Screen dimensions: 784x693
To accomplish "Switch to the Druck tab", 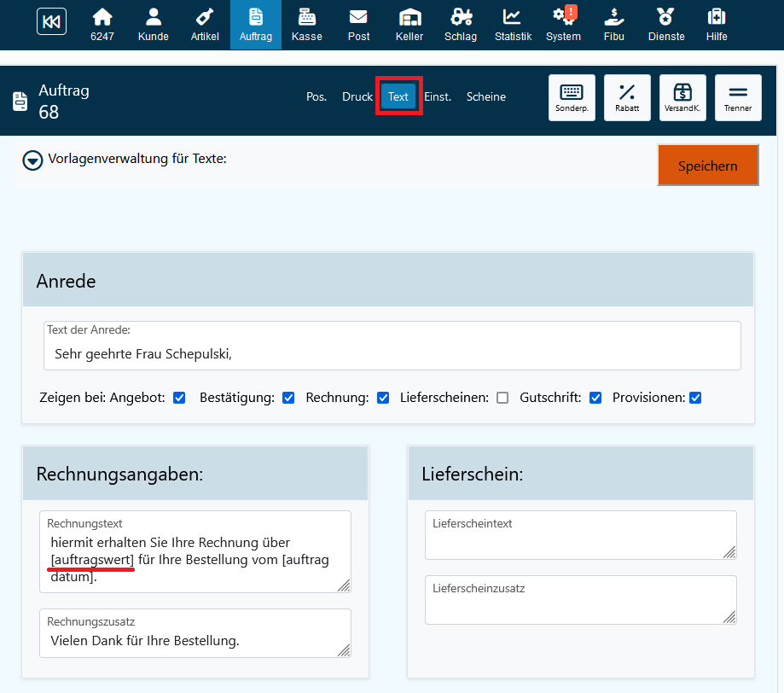I will pos(357,96).
